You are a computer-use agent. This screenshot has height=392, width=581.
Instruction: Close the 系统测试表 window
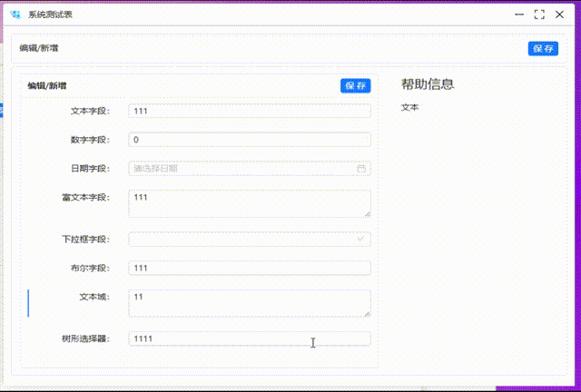pyautogui.click(x=559, y=15)
